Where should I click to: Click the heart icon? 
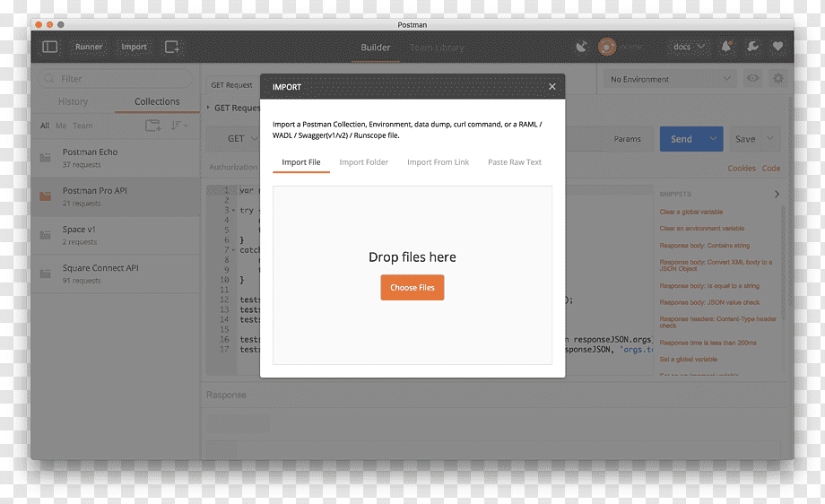(777, 47)
